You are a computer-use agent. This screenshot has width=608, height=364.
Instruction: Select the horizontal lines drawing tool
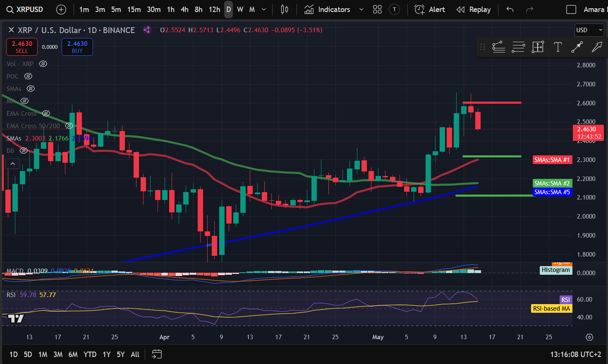pyautogui.click(x=518, y=47)
